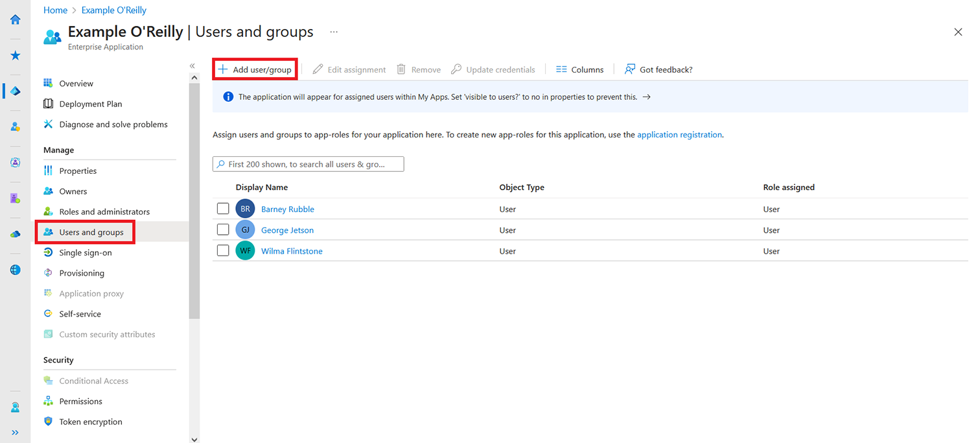Click Got feedback? button
The image size is (980, 443).
[659, 69]
